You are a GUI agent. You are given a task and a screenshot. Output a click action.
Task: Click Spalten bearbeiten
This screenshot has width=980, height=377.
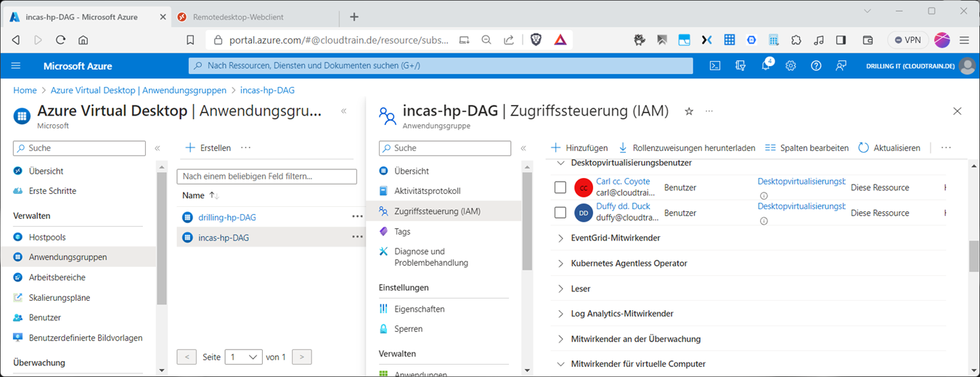tap(807, 147)
